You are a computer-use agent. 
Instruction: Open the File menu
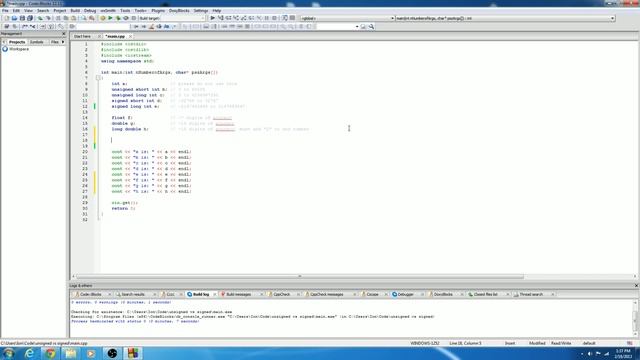5,11
